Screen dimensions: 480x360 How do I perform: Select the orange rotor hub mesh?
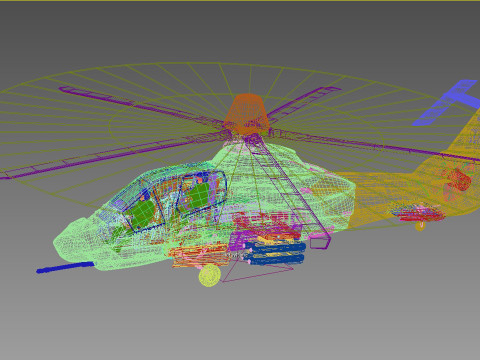point(247,113)
